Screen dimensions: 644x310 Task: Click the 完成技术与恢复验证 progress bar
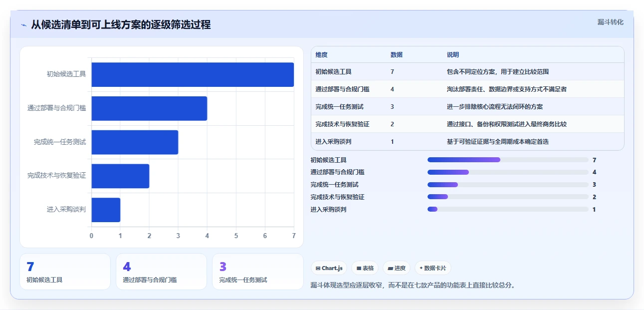pyautogui.click(x=508, y=197)
